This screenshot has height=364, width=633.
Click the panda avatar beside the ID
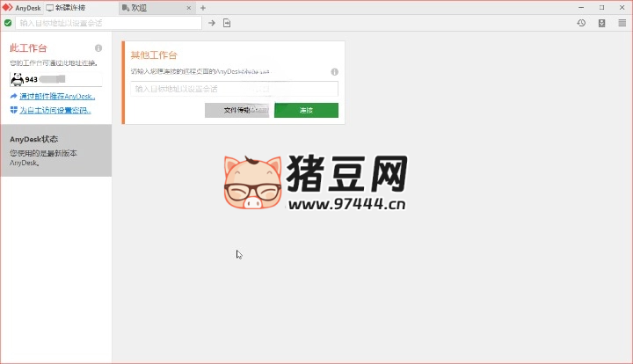coord(17,79)
